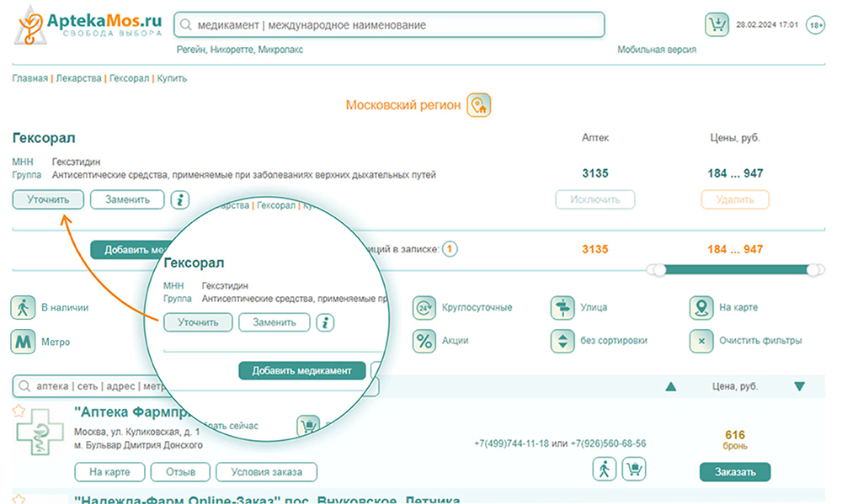Sort price ascending with up arrow
This screenshot has width=842, height=504.
(671, 387)
